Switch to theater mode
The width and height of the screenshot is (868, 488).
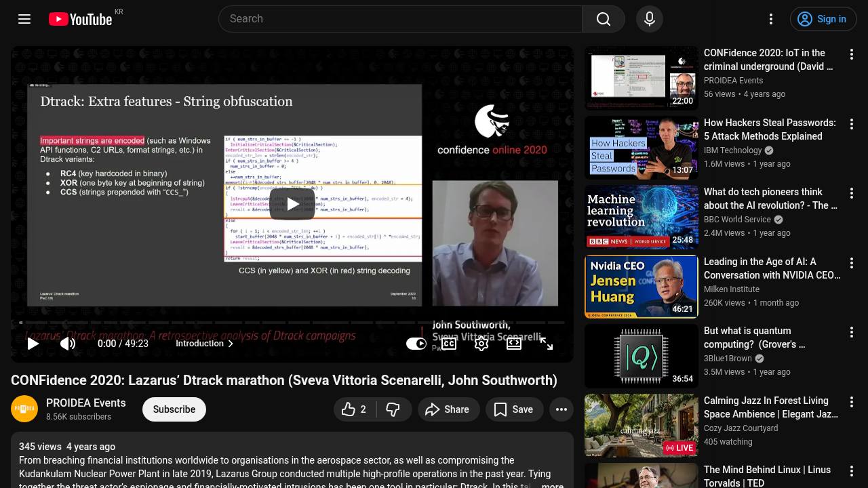pos(514,344)
